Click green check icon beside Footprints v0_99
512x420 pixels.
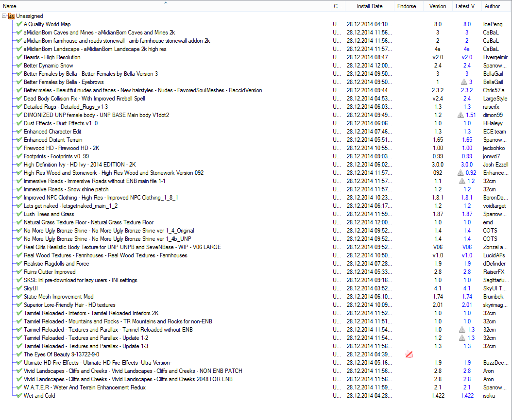point(19,156)
